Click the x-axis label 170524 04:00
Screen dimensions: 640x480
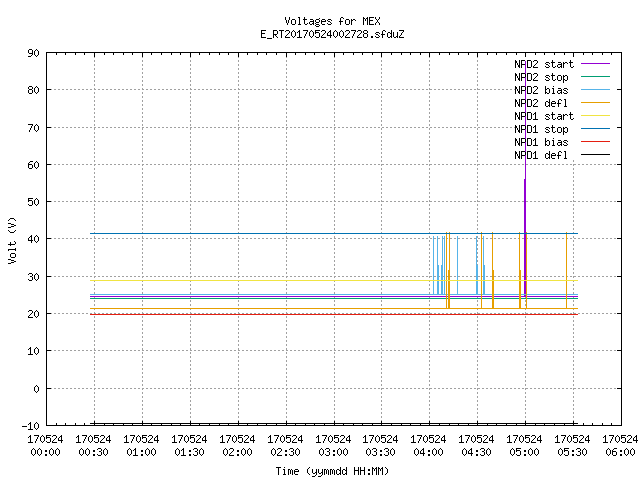[428, 446]
